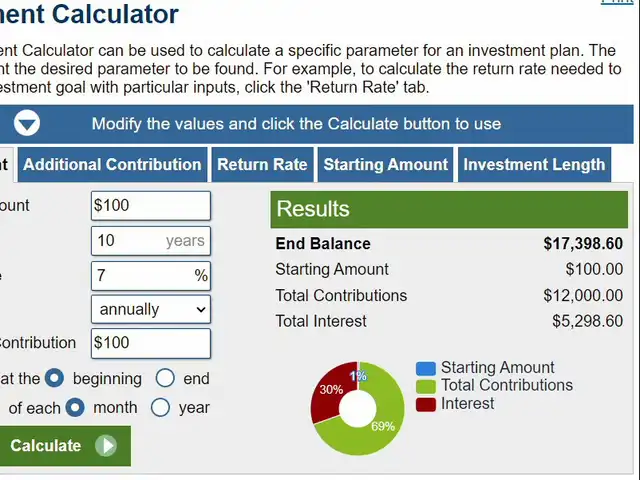Choose the 'month' contribution radio option

tap(75, 407)
